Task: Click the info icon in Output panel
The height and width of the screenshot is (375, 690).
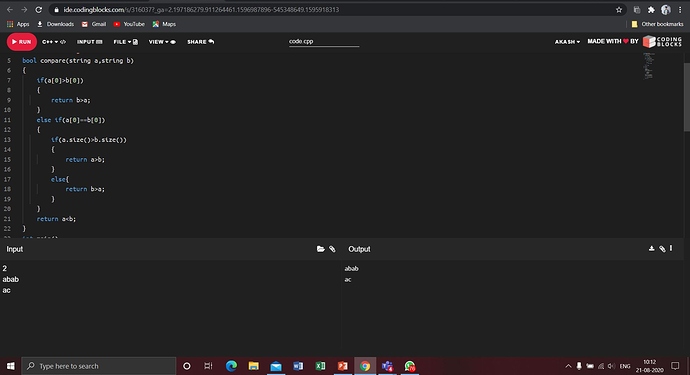Action: pos(671,248)
